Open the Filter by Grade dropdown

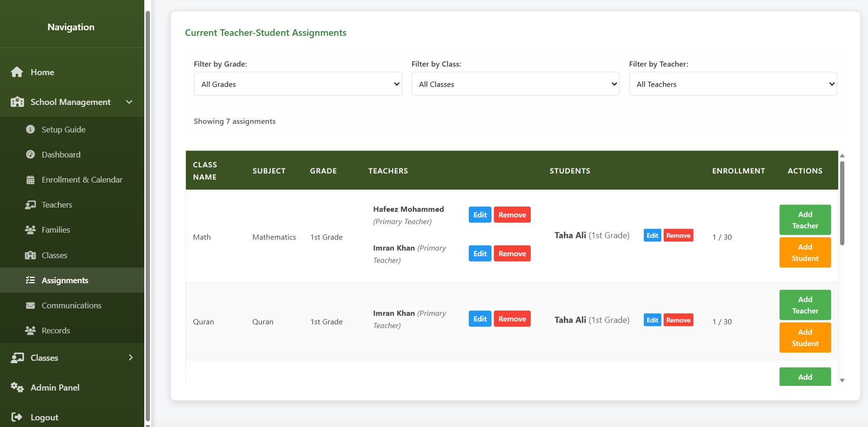[x=298, y=84]
